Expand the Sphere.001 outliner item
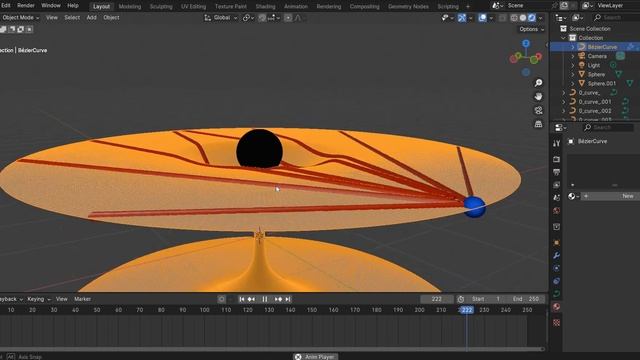The width and height of the screenshot is (640, 360). coord(573,84)
